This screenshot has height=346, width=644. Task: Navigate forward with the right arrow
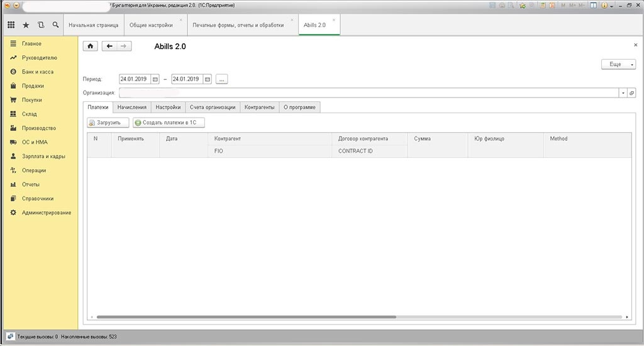click(124, 46)
